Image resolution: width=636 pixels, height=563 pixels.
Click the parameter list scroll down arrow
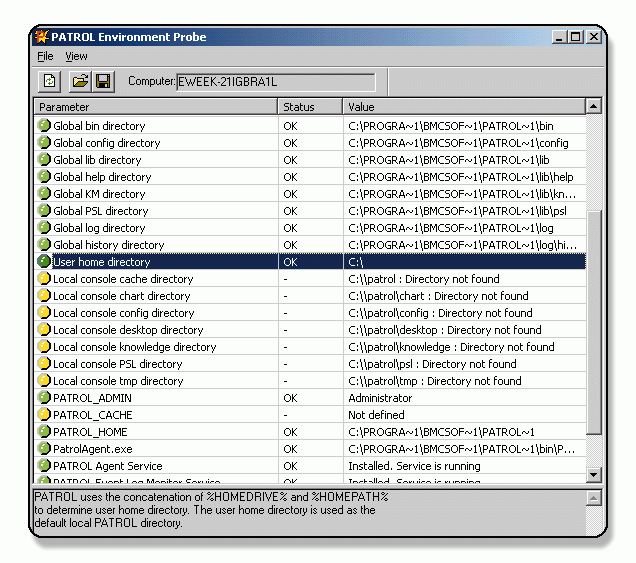tap(593, 474)
